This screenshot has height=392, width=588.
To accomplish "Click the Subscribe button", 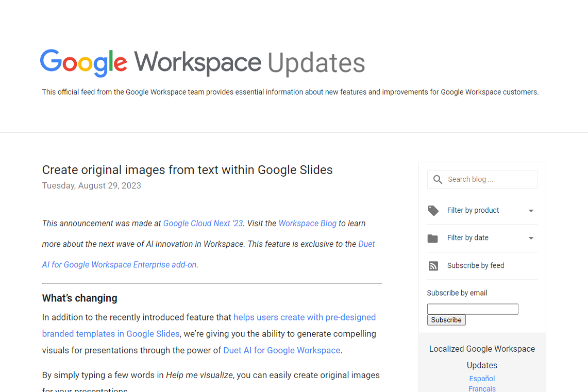I will pos(446,319).
